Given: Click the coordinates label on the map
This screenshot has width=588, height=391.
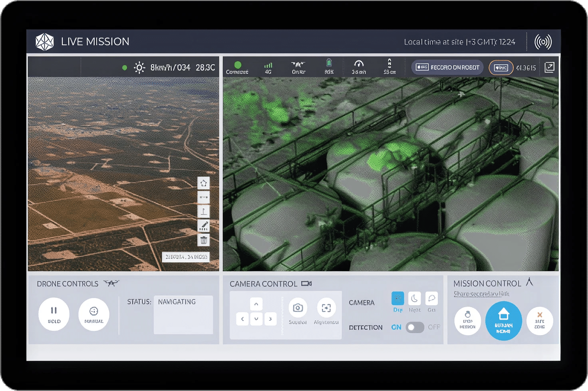Looking at the screenshot, I should 186,257.
